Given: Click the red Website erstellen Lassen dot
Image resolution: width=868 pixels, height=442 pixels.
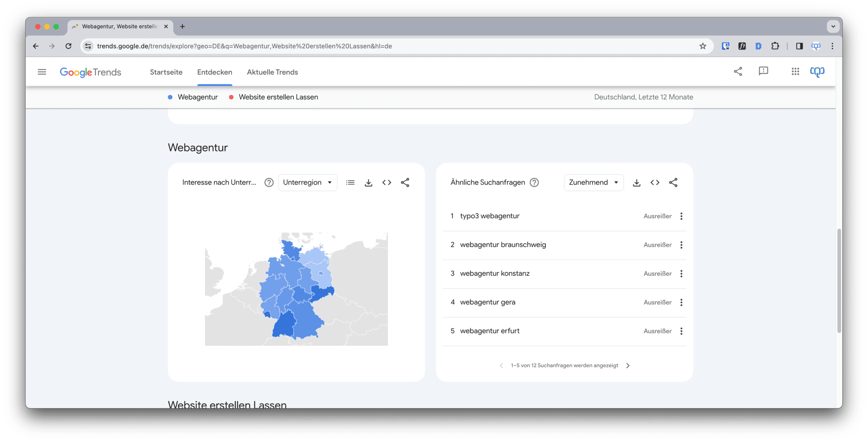Looking at the screenshot, I should click(x=231, y=97).
